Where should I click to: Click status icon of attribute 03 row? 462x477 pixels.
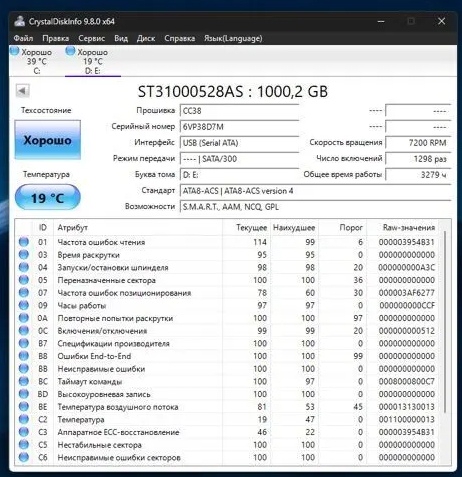(x=24, y=254)
